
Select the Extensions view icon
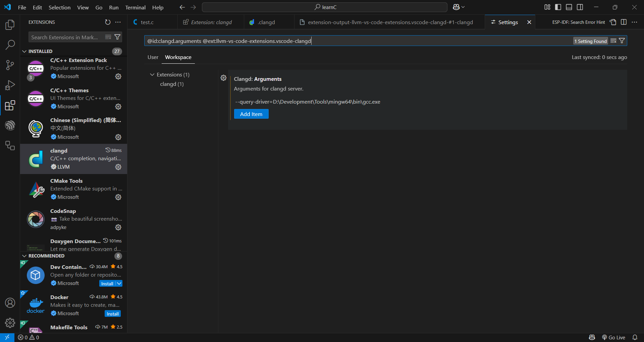point(10,105)
